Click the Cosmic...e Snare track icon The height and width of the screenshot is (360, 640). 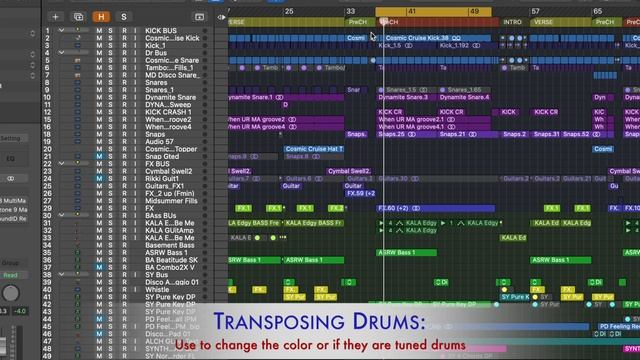pyautogui.click(x=78, y=60)
